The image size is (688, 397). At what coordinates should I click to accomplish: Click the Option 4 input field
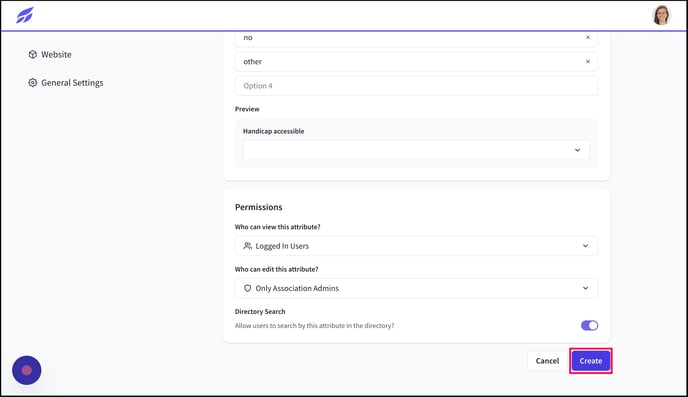[x=416, y=86]
